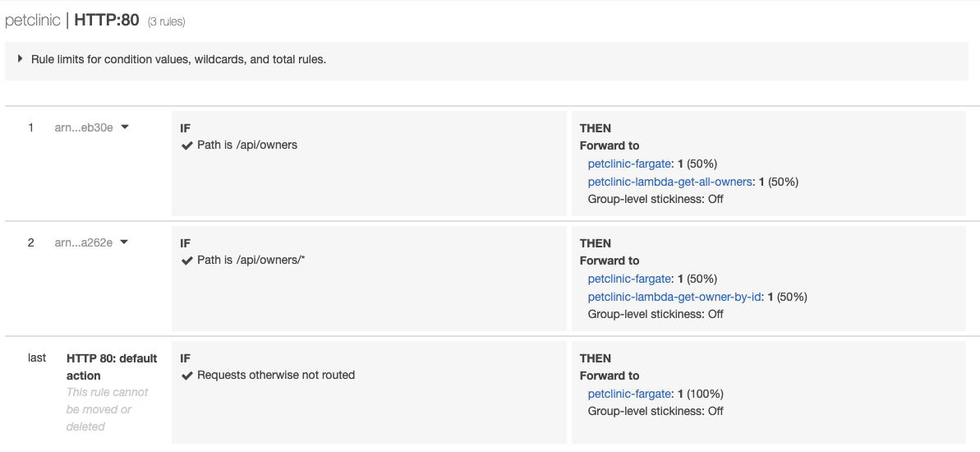Click the petclinic load balancer name heading
This screenshot has width=980, height=452.
[33, 21]
